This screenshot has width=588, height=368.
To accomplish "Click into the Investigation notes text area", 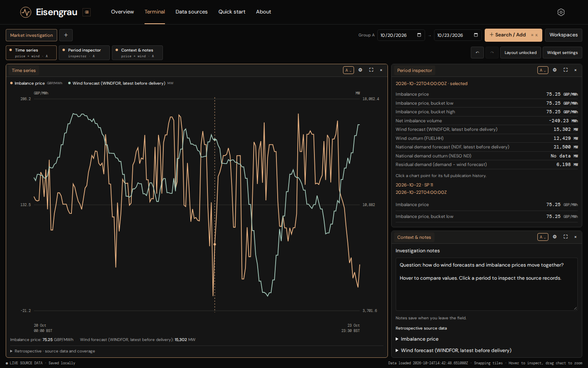I will [486, 284].
